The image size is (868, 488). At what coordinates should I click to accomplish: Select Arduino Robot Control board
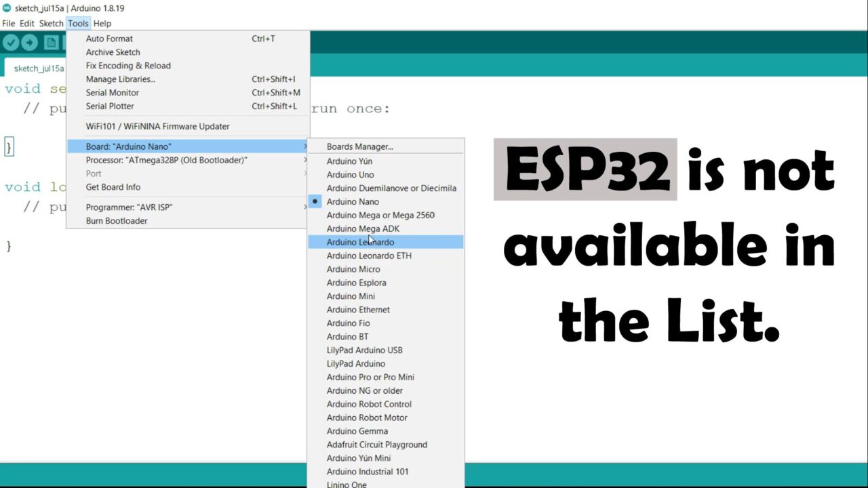tap(386, 405)
